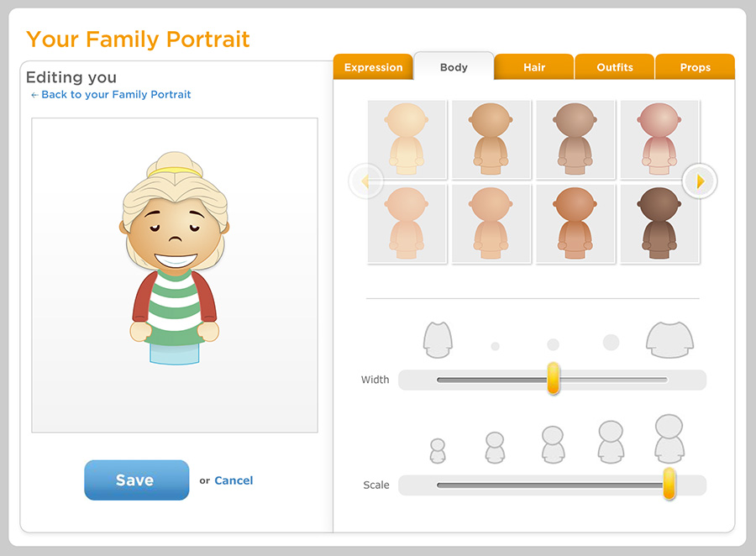Switch to the Body tab

click(x=454, y=67)
